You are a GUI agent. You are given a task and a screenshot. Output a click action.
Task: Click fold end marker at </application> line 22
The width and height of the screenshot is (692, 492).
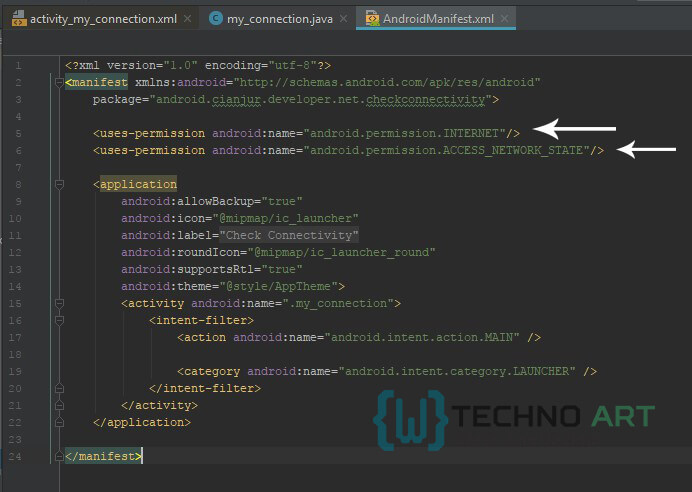[59, 422]
